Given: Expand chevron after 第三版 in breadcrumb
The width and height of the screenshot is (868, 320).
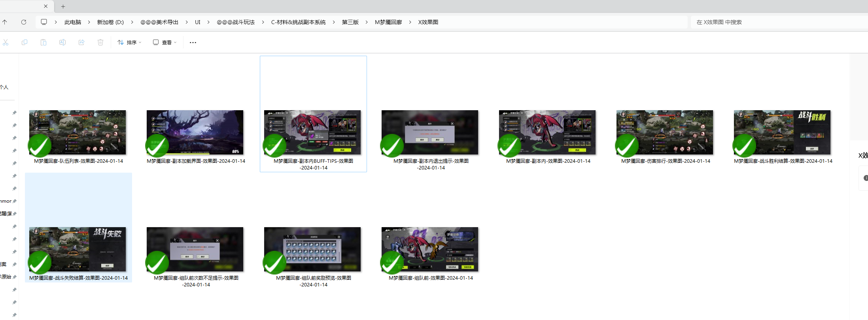Looking at the screenshot, I should (367, 22).
